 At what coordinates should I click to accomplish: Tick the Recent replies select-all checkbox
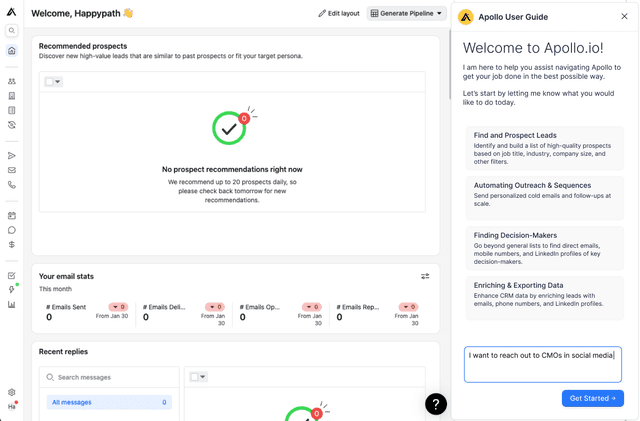coord(194,377)
